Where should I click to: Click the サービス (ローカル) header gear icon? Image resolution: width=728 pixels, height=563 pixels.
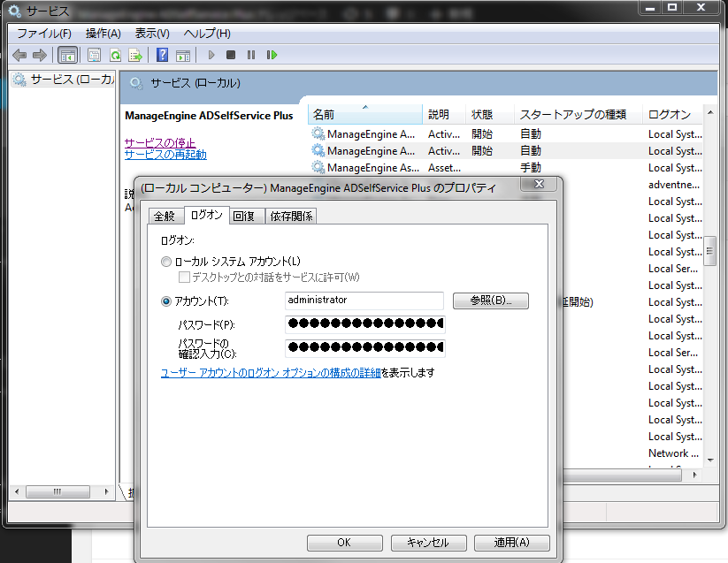136,83
